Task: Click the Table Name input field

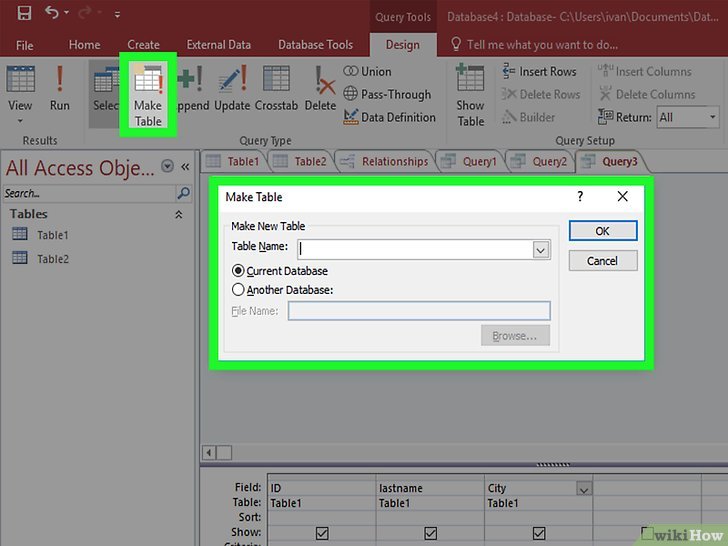Action: (x=416, y=250)
